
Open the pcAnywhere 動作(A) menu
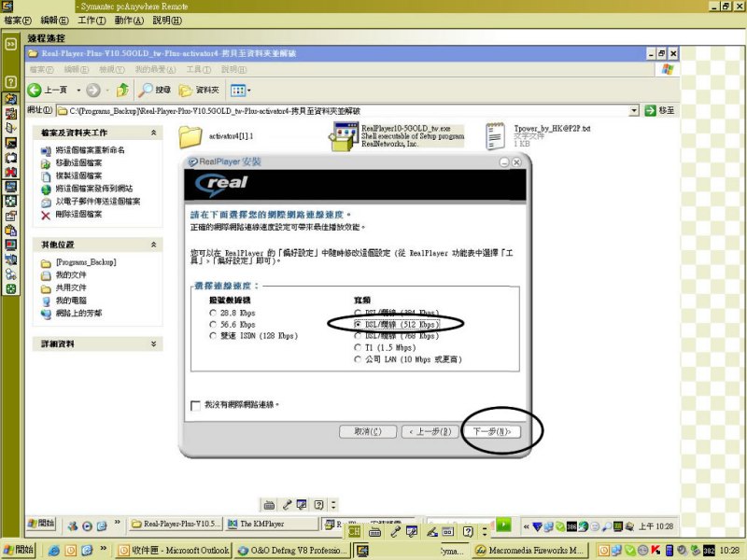point(129,21)
